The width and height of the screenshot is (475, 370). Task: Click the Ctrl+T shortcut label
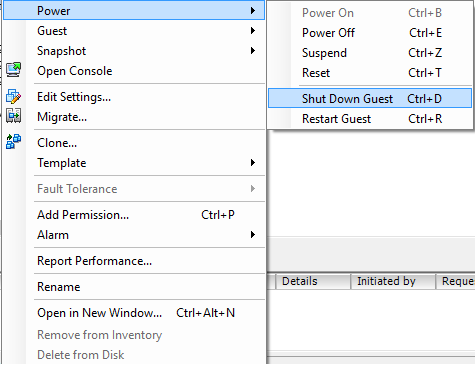tap(425, 73)
